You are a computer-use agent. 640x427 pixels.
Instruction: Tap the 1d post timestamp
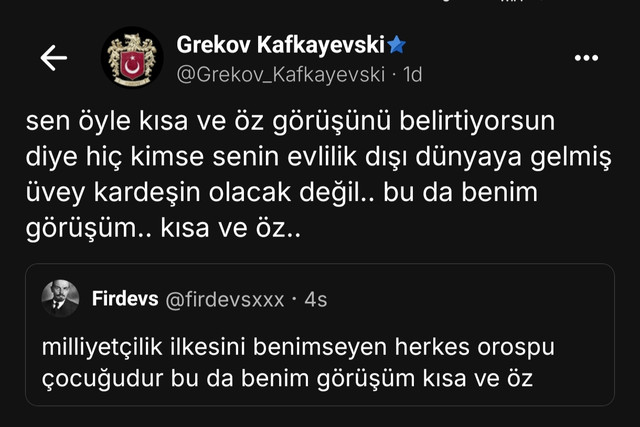[x=412, y=74]
